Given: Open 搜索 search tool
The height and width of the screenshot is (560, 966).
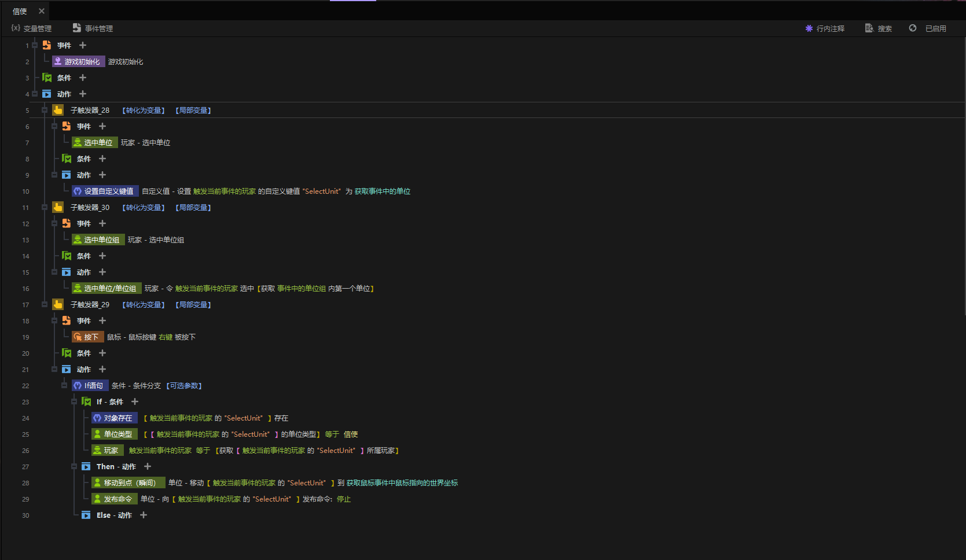Looking at the screenshot, I should click(878, 28).
